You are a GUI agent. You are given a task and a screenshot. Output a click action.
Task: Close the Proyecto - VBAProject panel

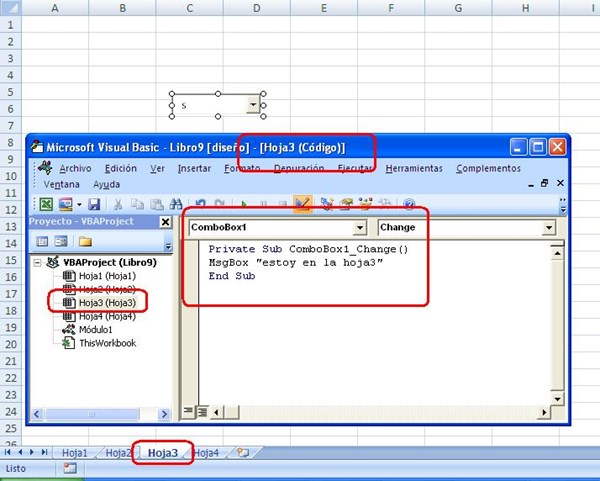(165, 222)
